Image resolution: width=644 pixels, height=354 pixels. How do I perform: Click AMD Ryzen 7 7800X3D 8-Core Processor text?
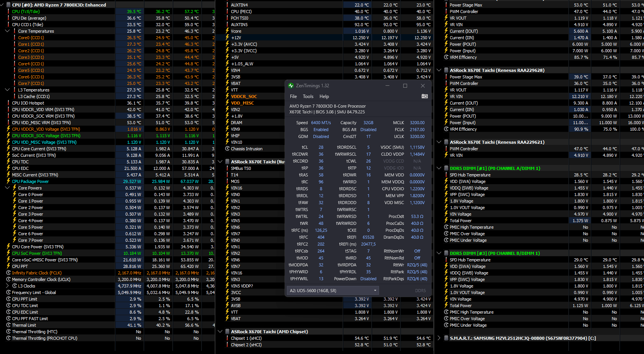328,106
